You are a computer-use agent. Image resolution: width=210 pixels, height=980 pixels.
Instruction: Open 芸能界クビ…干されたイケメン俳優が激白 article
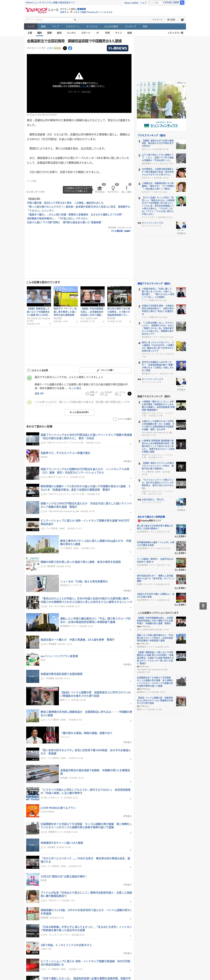coord(65,453)
